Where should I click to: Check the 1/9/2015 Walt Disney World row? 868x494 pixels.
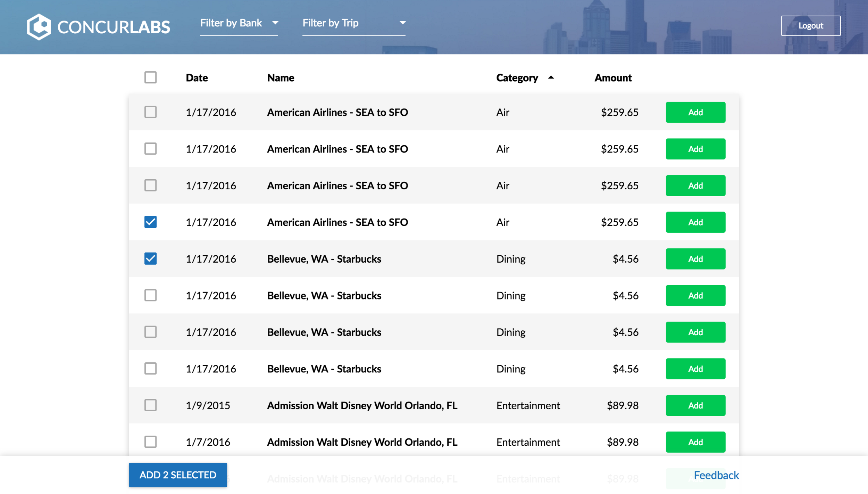(x=150, y=405)
